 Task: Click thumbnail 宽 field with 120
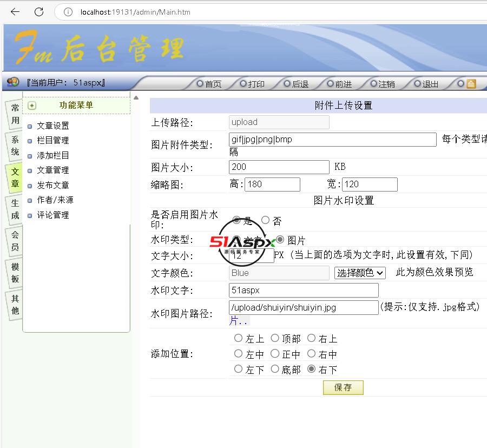coord(370,185)
